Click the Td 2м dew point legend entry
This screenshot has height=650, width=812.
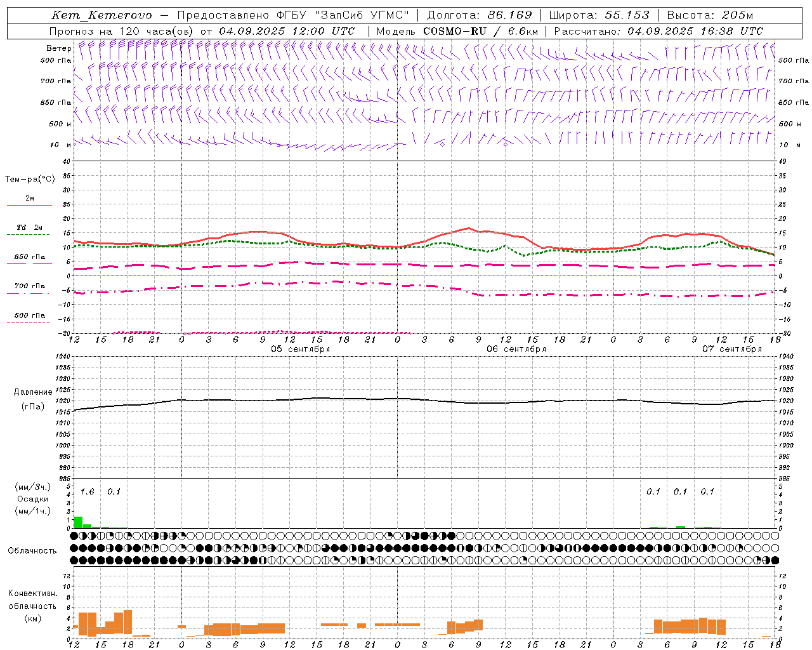pos(29,227)
